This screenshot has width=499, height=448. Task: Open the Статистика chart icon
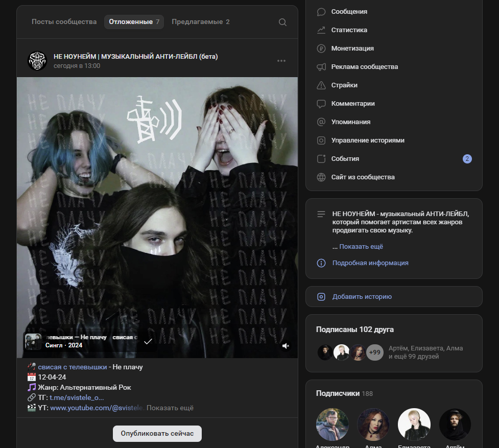321,30
